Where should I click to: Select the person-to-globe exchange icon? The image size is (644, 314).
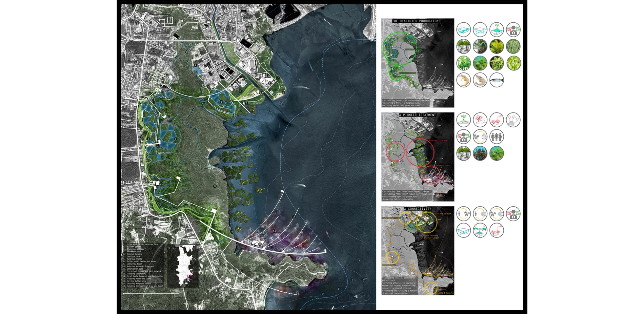[480, 214]
